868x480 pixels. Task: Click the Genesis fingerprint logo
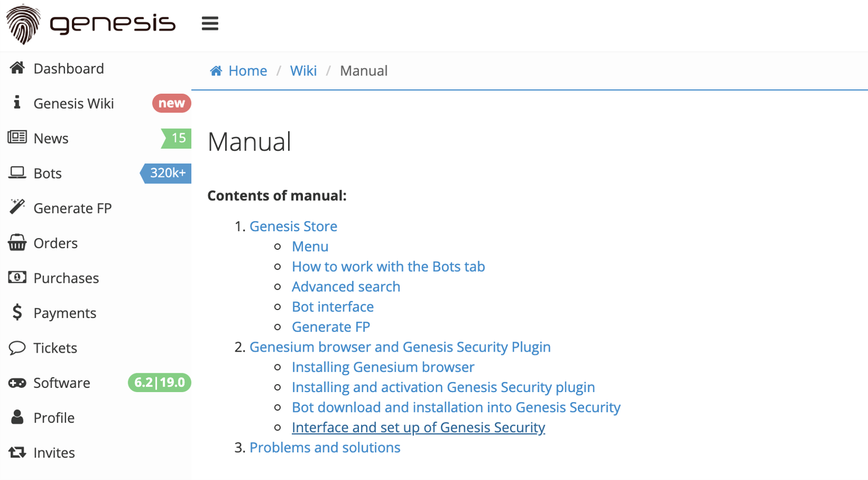click(x=23, y=24)
